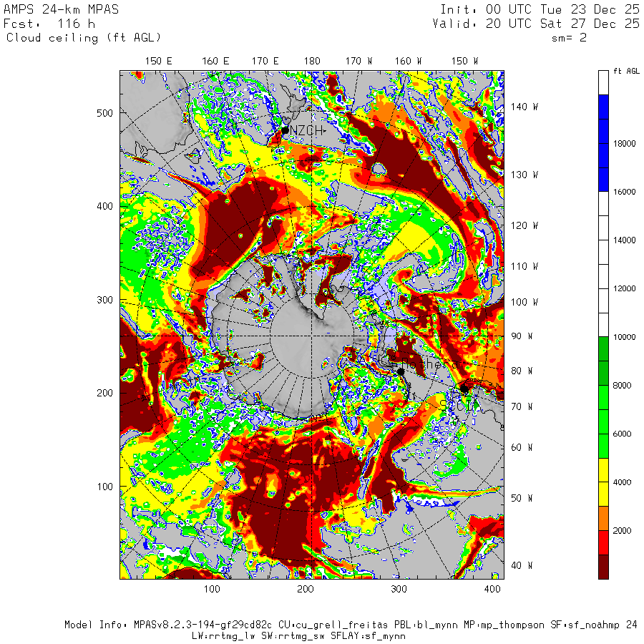Click the 160 E longitude label
The height and width of the screenshot is (644, 644).
tap(215, 62)
